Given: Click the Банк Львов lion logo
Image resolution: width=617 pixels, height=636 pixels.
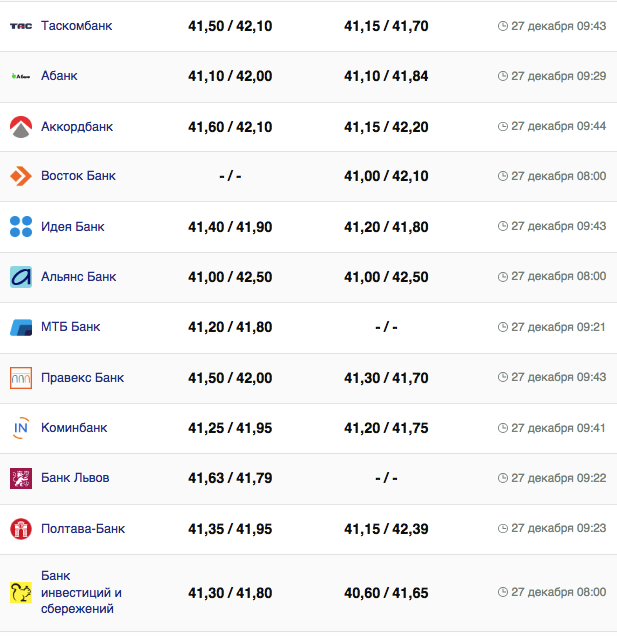Looking at the screenshot, I should 21,478.
